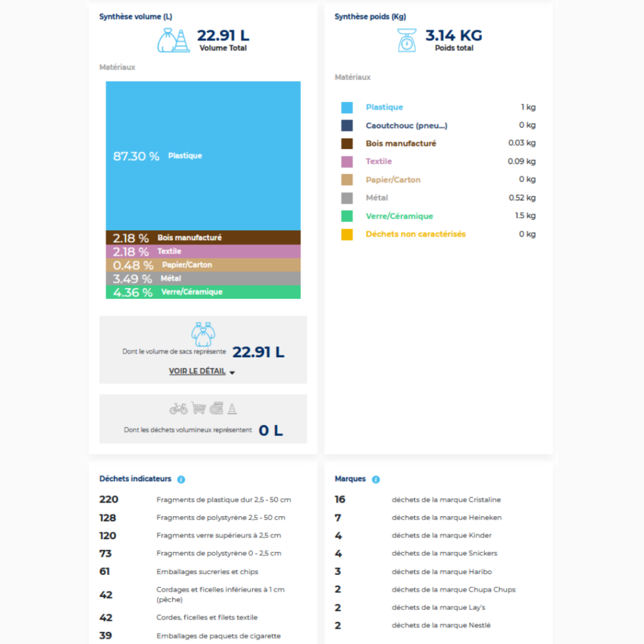Click the 22.91 L sacs volume value
The image size is (644, 644).
pyautogui.click(x=258, y=352)
